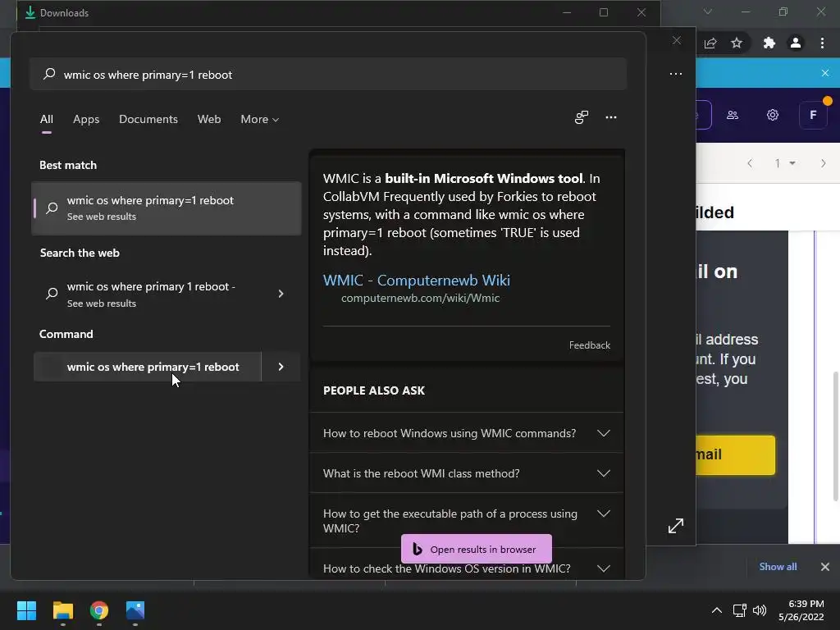Open the settings gear in the web page header
840x630 pixels.
[x=773, y=115]
